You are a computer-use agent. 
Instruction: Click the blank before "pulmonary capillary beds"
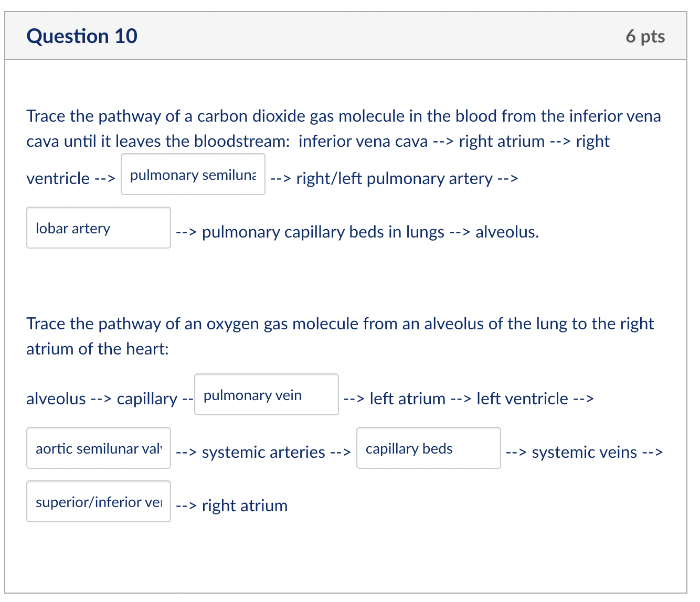pos(98,228)
